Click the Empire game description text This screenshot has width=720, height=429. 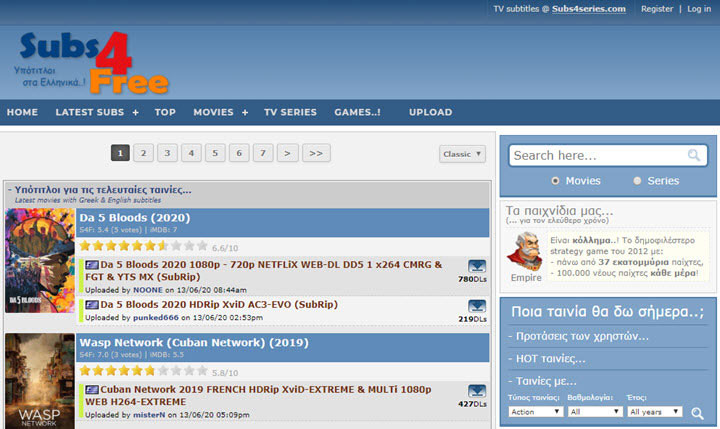pos(627,257)
